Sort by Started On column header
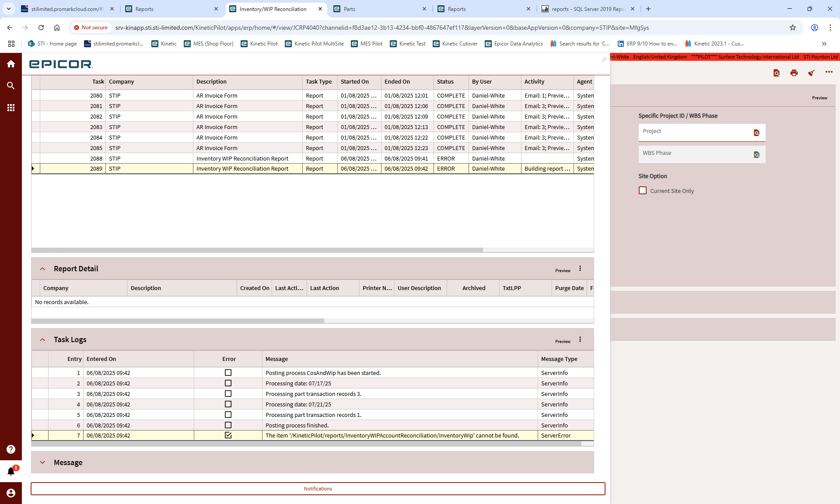The image size is (840, 504). [359, 82]
